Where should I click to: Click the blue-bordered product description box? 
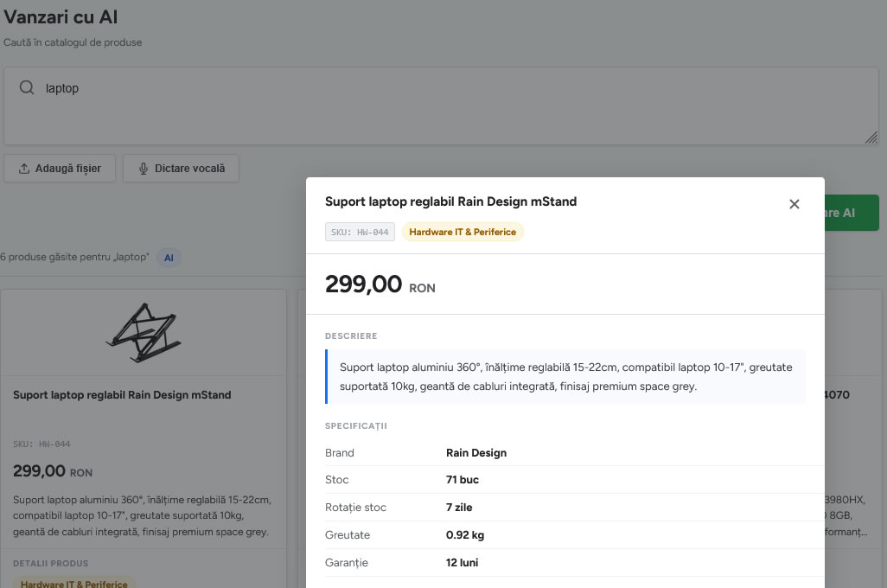(x=565, y=377)
